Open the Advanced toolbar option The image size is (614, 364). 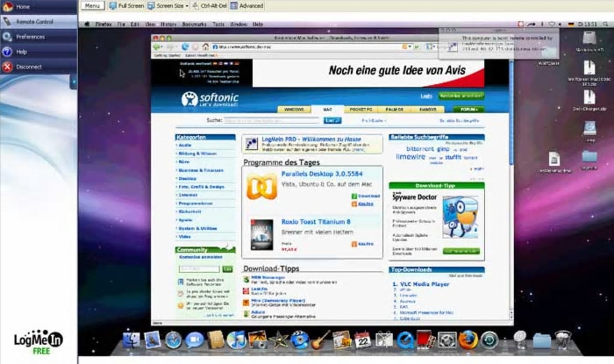(x=247, y=6)
